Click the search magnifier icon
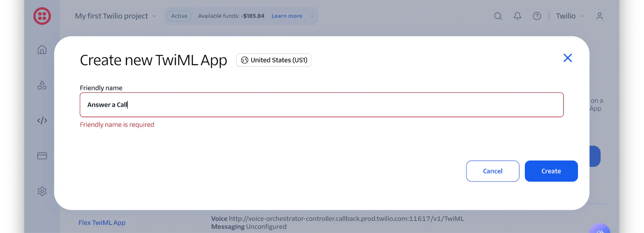 (x=498, y=16)
